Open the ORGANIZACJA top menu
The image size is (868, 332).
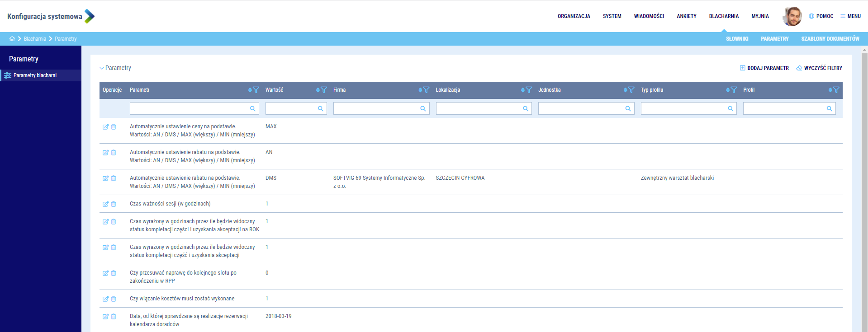click(x=574, y=16)
